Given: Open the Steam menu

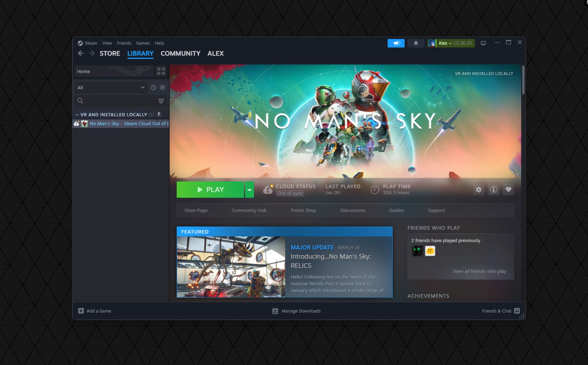Looking at the screenshot, I should [91, 43].
